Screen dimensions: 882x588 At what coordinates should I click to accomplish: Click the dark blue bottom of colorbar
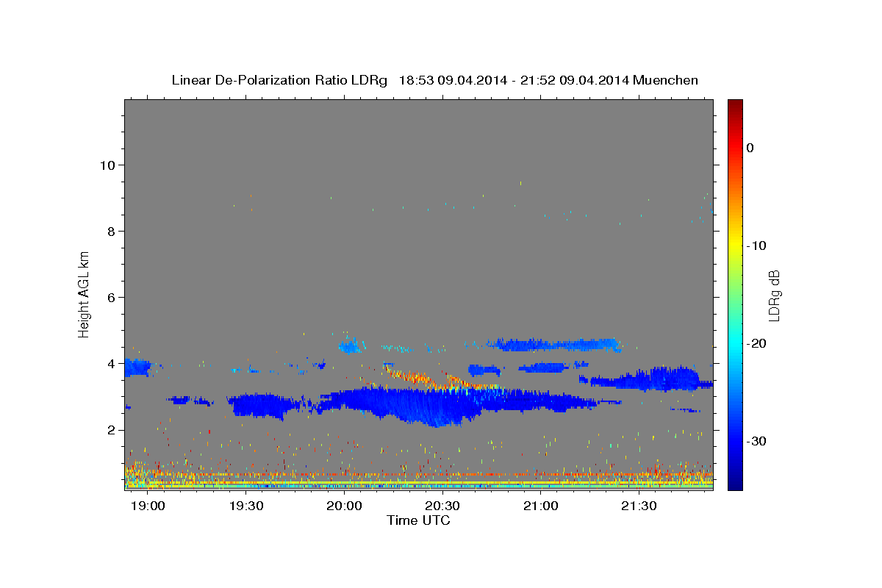pyautogui.click(x=735, y=484)
